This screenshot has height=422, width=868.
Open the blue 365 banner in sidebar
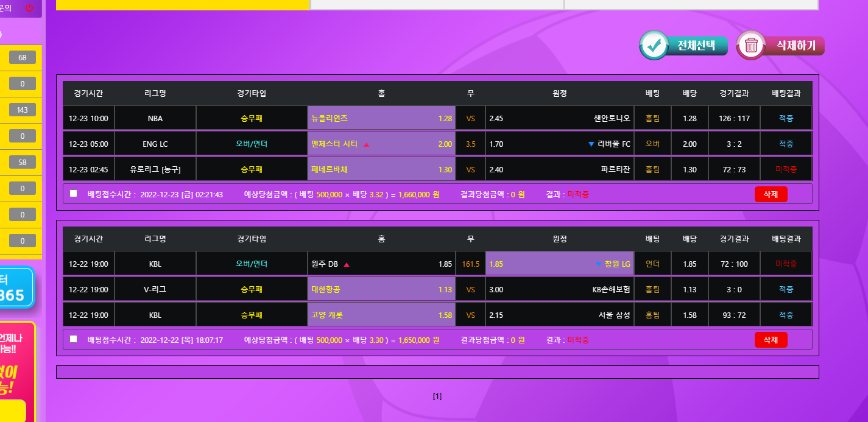(16, 289)
